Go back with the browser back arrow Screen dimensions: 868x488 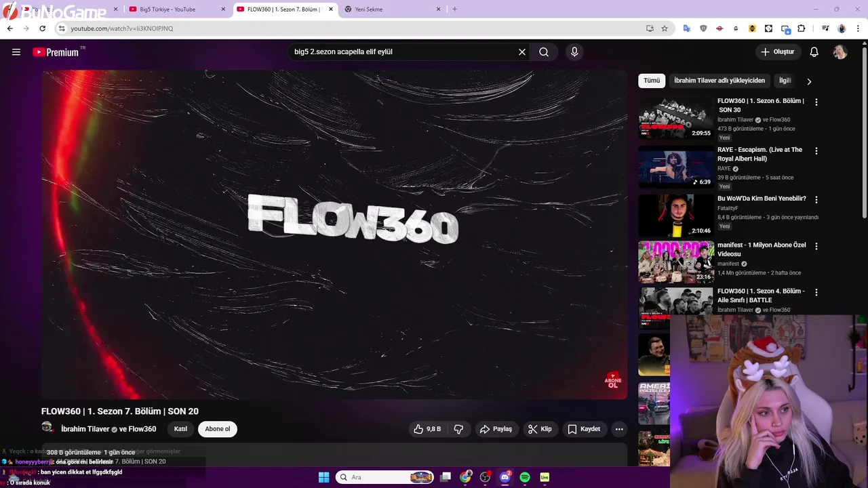pos(9,28)
